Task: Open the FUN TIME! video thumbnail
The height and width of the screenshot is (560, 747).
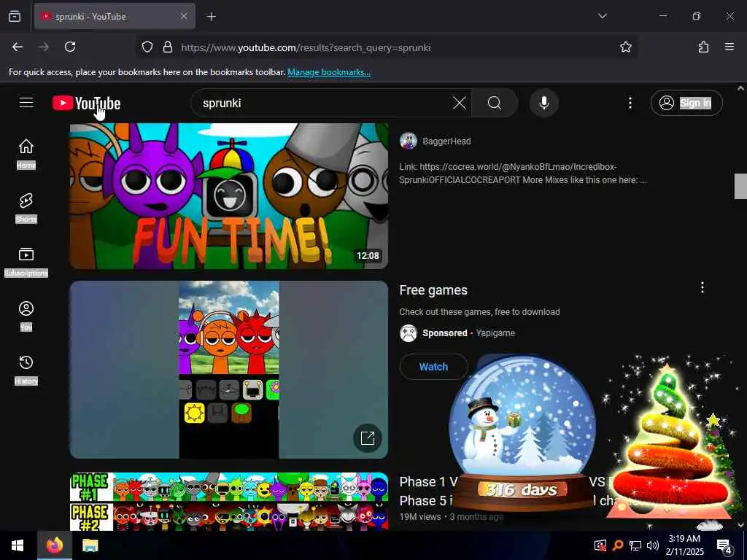Action: click(229, 195)
